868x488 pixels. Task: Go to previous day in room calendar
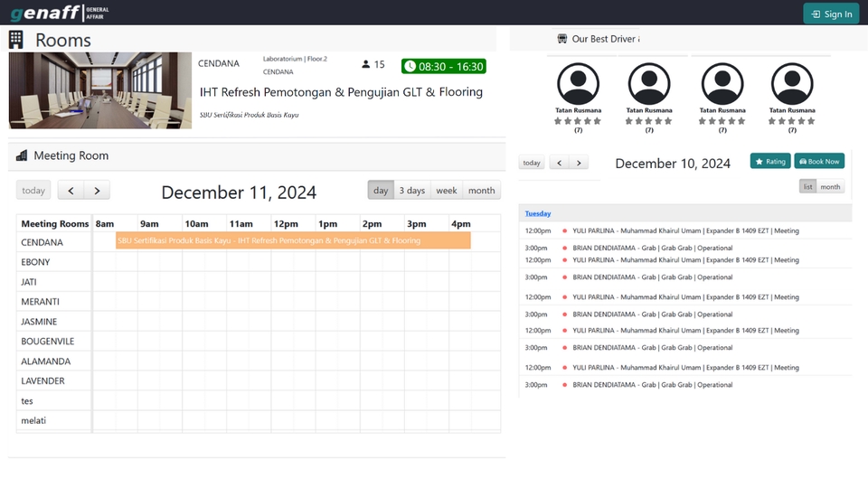(x=71, y=191)
